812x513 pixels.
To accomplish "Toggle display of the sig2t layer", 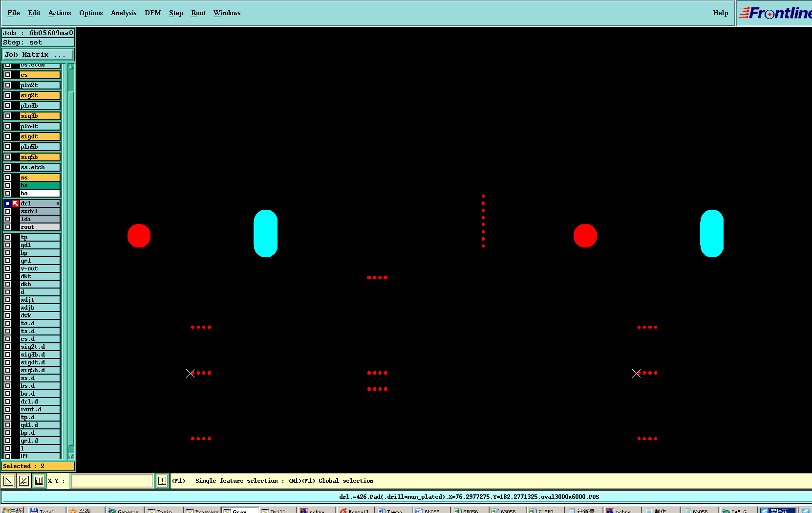I will [x=8, y=95].
